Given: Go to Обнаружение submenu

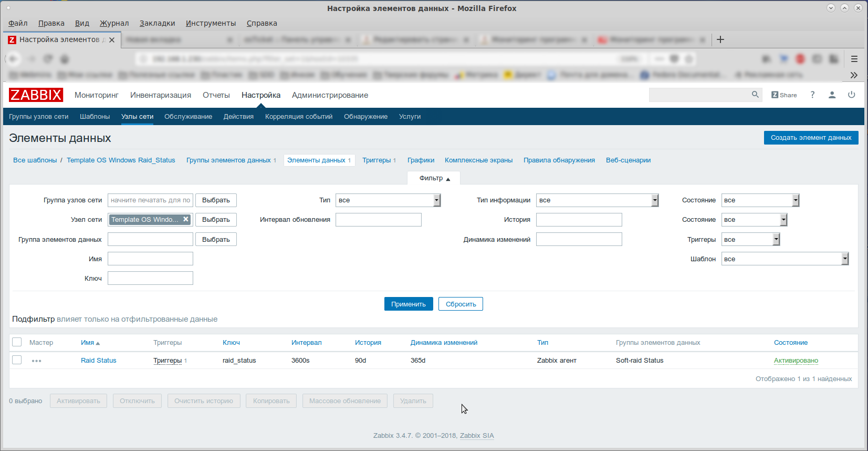Looking at the screenshot, I should 365,117.
